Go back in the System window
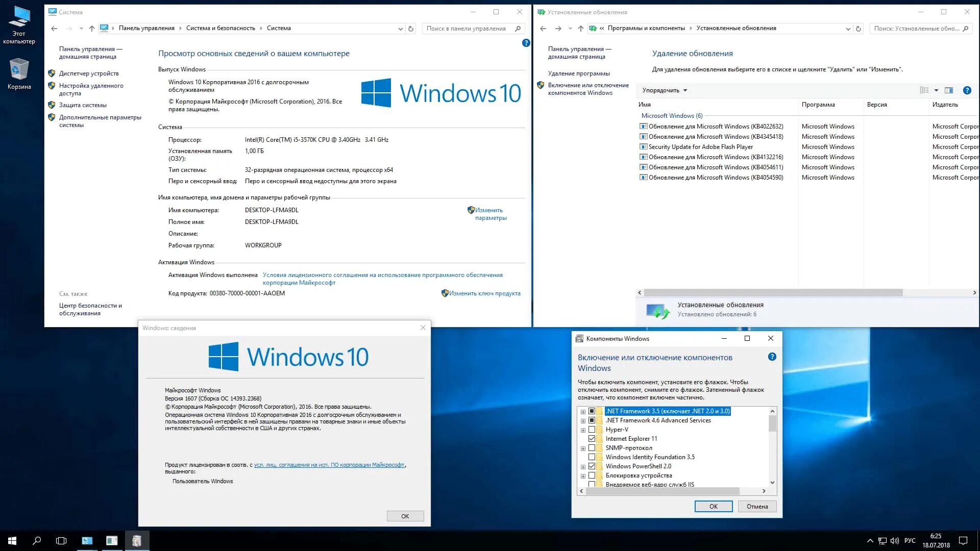980x551 pixels. point(54,29)
